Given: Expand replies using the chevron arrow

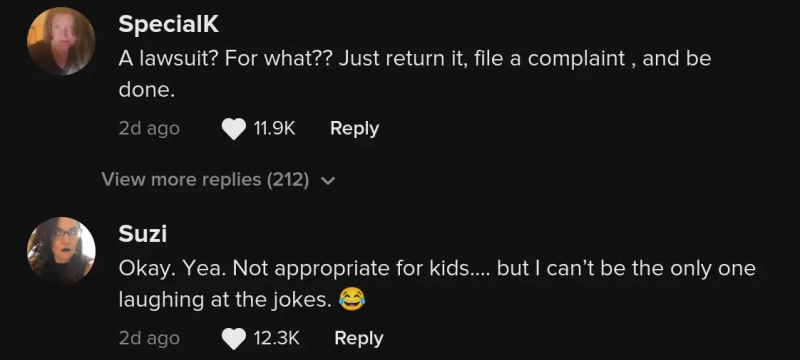Looking at the screenshot, I should pyautogui.click(x=329, y=181).
